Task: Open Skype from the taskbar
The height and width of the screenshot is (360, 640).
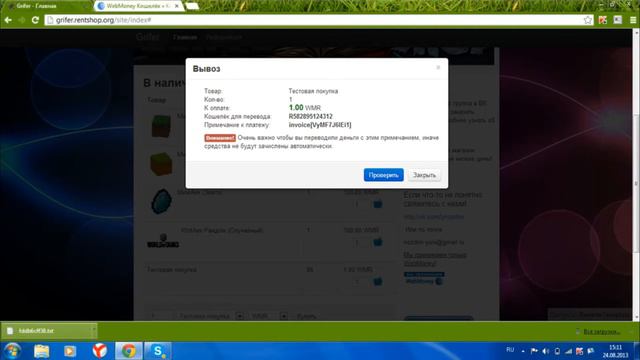Action: [x=158, y=351]
